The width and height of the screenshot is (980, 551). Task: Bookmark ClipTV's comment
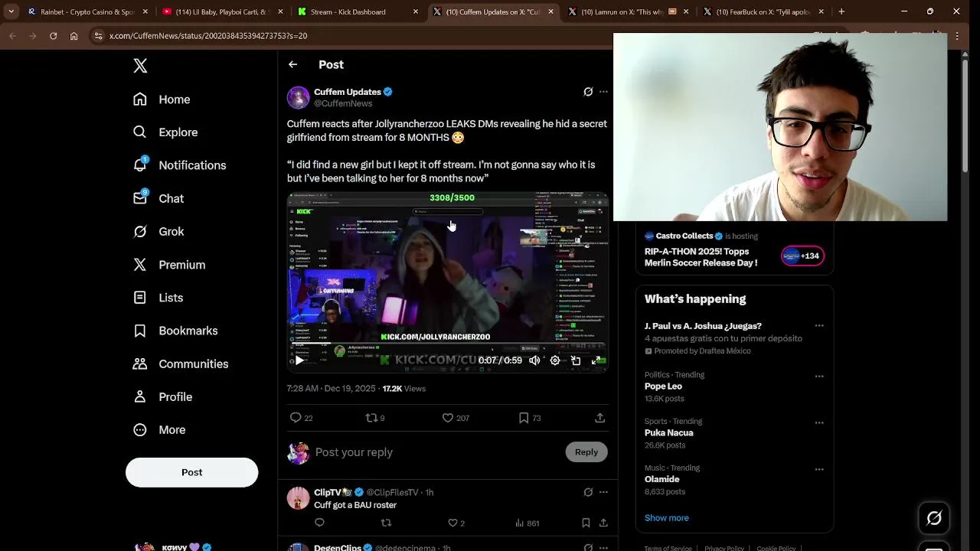tap(586, 523)
